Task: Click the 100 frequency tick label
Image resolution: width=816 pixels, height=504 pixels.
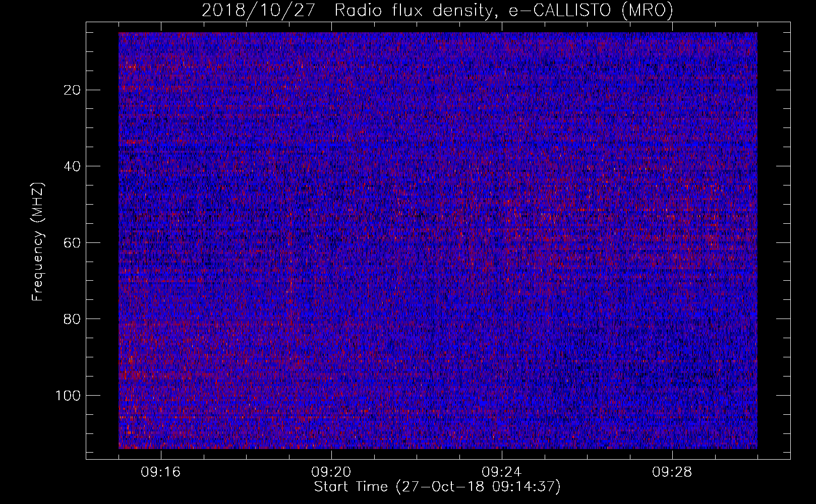Action: point(68,396)
